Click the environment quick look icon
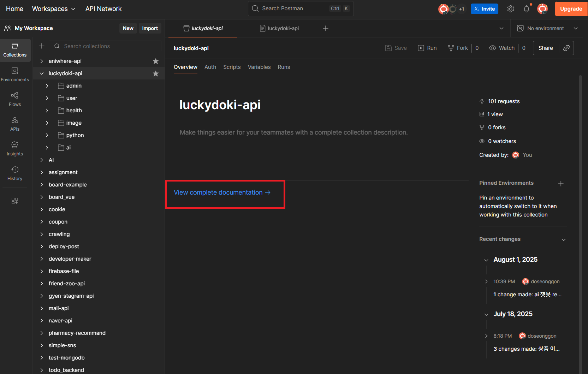The width and height of the screenshot is (588, 374). [x=520, y=28]
